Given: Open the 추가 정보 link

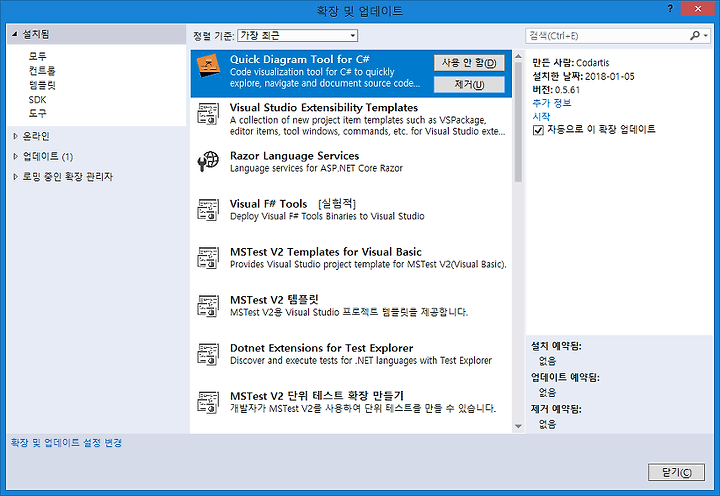Looking at the screenshot, I should click(551, 103).
